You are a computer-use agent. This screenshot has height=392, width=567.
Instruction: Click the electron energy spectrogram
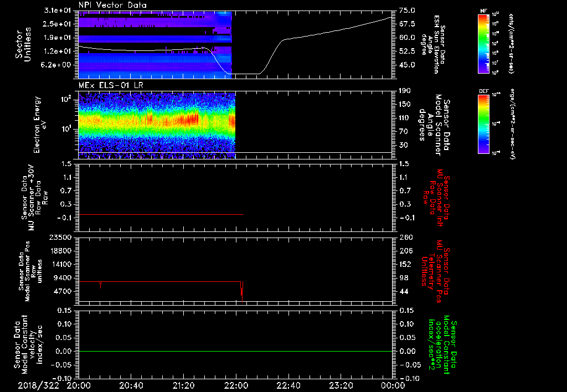157,126
